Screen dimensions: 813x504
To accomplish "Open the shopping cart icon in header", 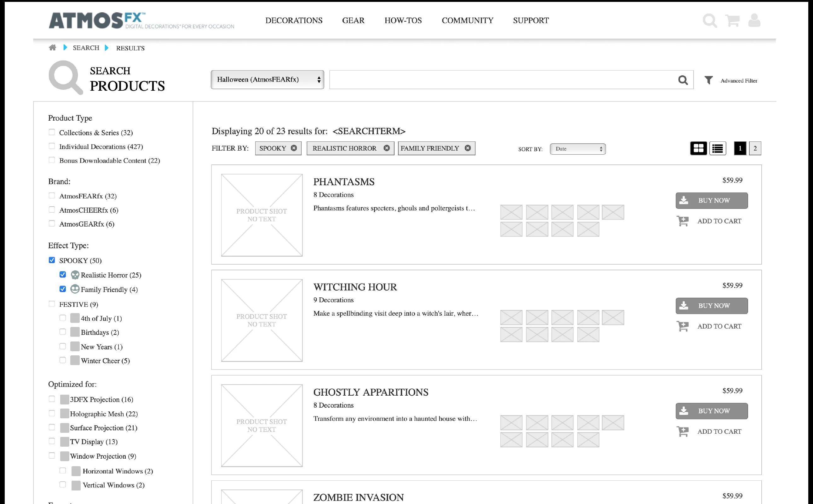I will pyautogui.click(x=732, y=20).
